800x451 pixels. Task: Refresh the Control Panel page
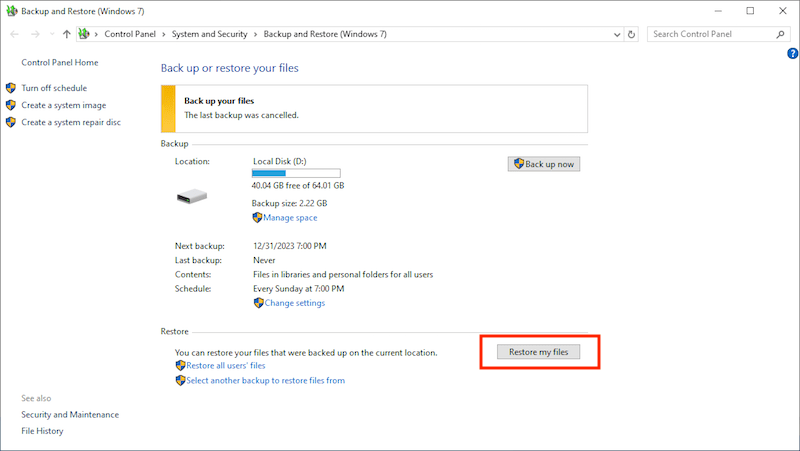pos(631,35)
